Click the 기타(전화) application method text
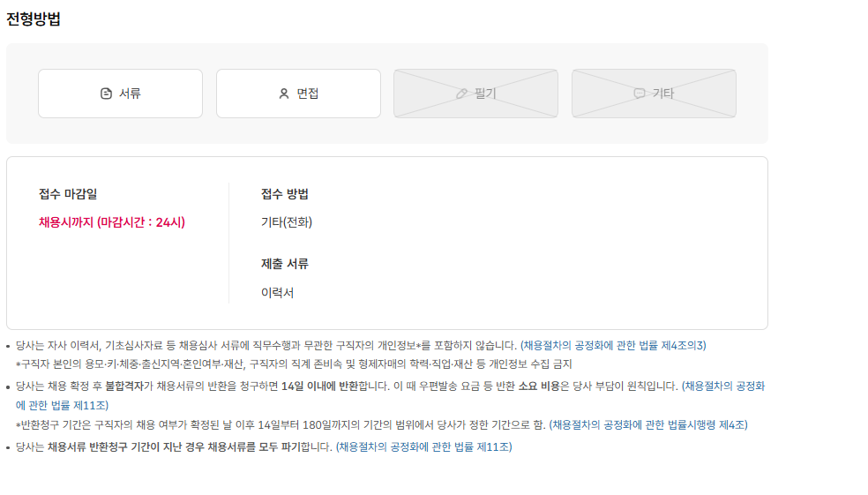This screenshot has height=495, width=868. tap(287, 222)
